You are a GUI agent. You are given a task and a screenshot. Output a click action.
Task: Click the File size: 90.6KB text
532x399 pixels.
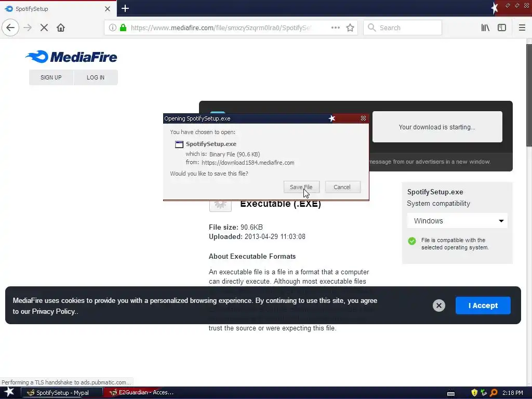236,227
